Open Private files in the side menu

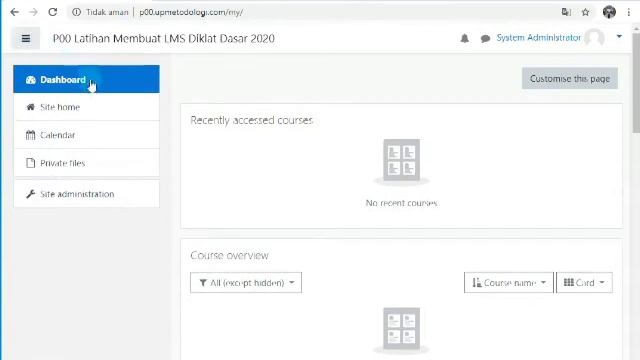pyautogui.click(x=87, y=163)
